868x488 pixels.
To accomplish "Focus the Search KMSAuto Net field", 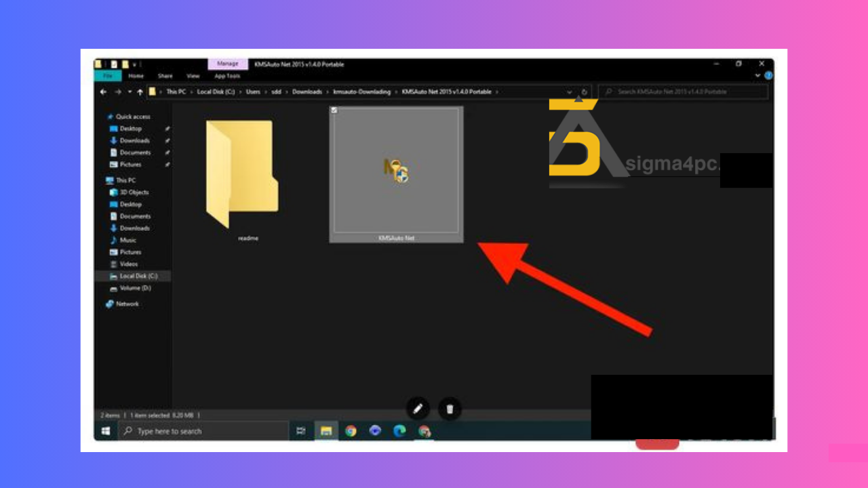I will [682, 91].
